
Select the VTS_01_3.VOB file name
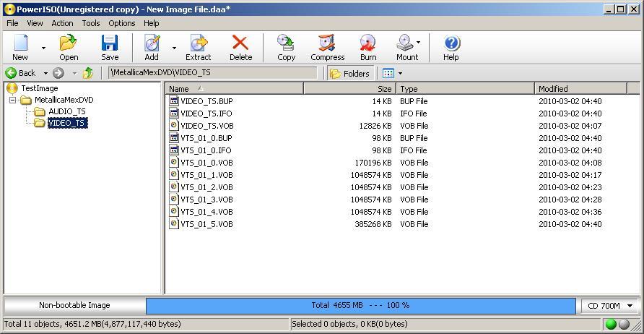[206, 200]
